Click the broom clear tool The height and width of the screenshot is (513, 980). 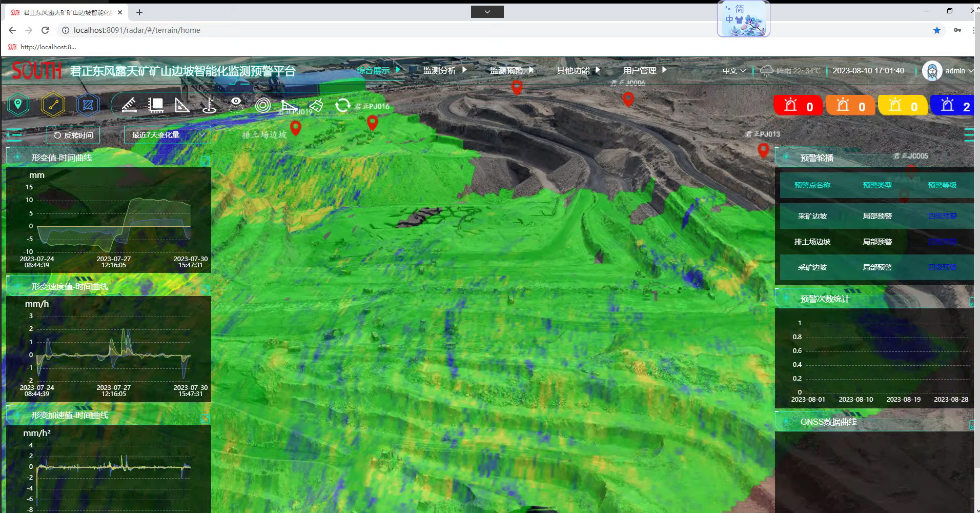(x=316, y=105)
